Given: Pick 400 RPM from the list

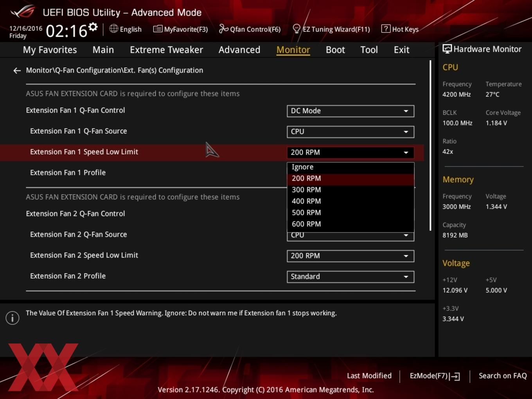Looking at the screenshot, I should coord(350,201).
